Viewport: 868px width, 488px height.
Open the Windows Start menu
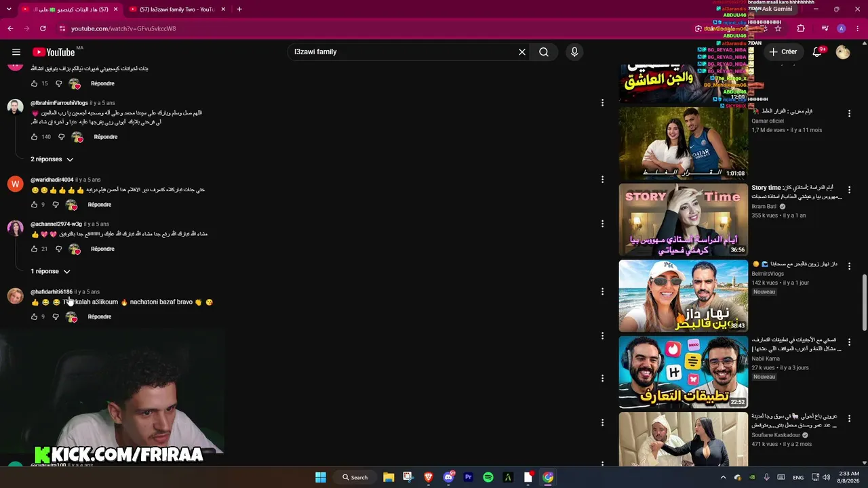[x=321, y=477]
